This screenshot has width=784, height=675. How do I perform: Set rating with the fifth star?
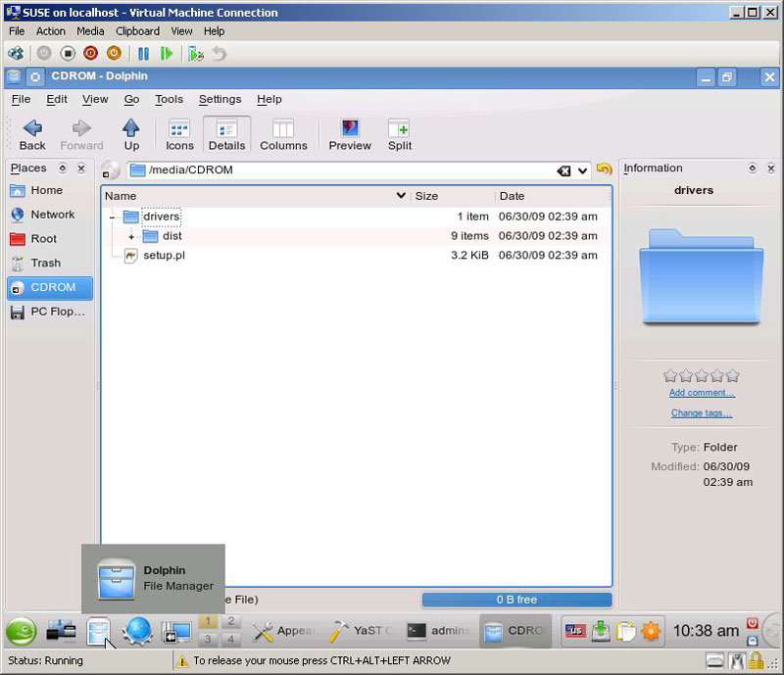[x=732, y=375]
